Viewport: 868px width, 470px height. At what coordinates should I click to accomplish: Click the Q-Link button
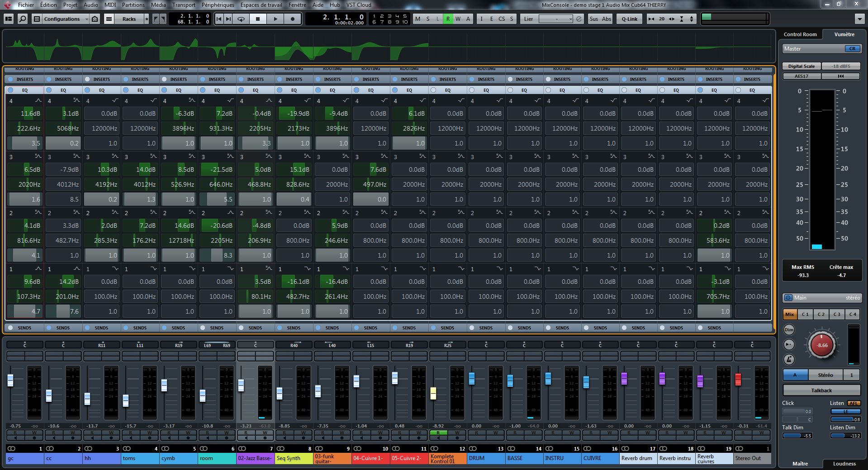pyautogui.click(x=629, y=19)
